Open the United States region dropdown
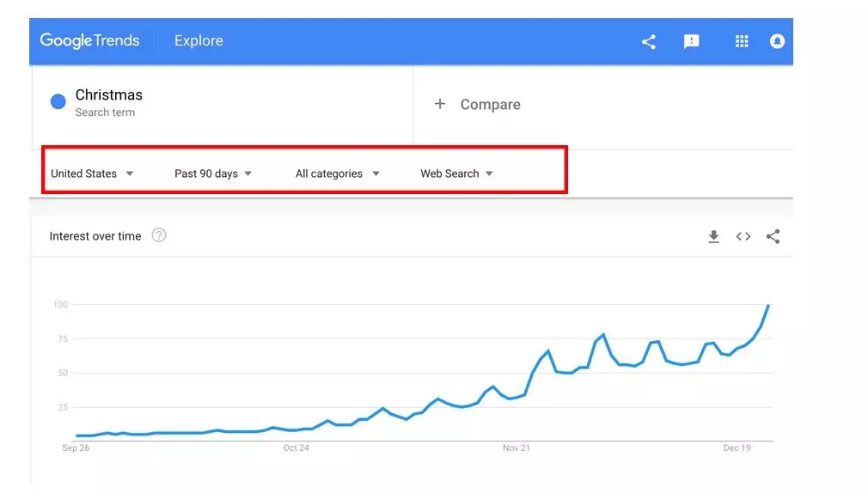Image resolution: width=868 pixels, height=493 pixels. (x=92, y=173)
